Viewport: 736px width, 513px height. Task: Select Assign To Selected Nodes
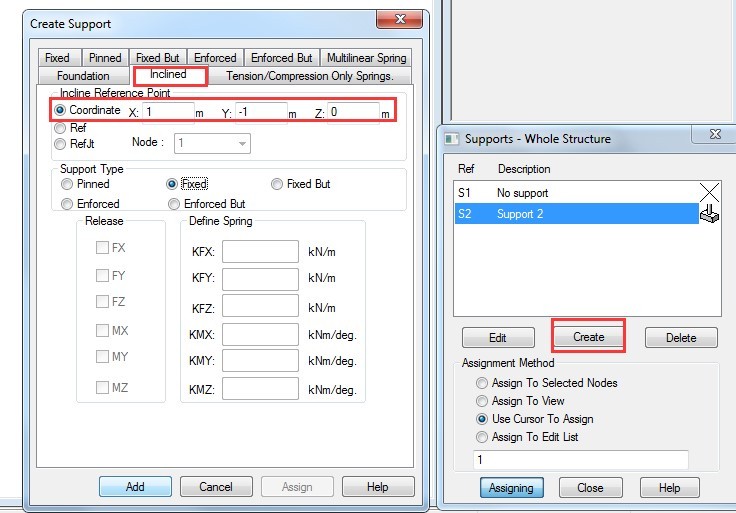point(547,383)
